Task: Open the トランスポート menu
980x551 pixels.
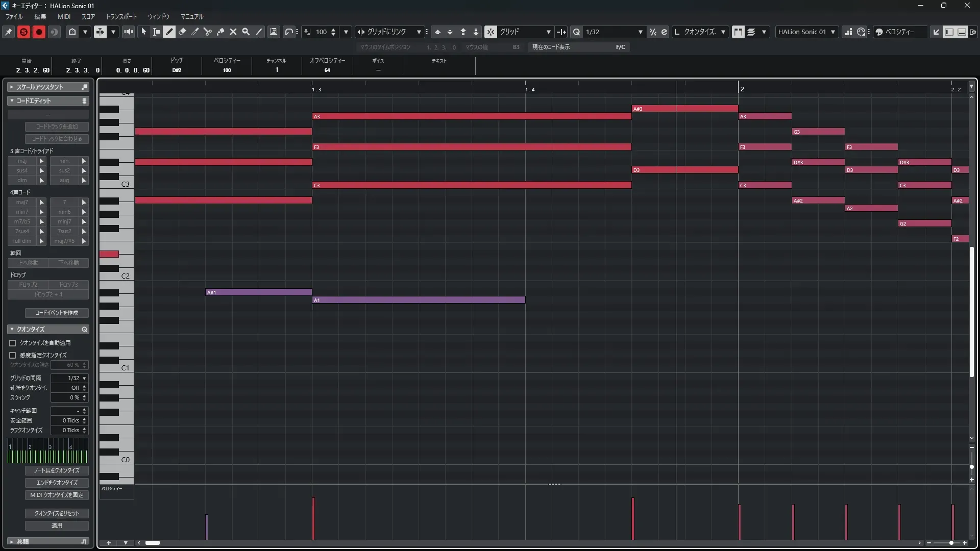Action: [121, 16]
